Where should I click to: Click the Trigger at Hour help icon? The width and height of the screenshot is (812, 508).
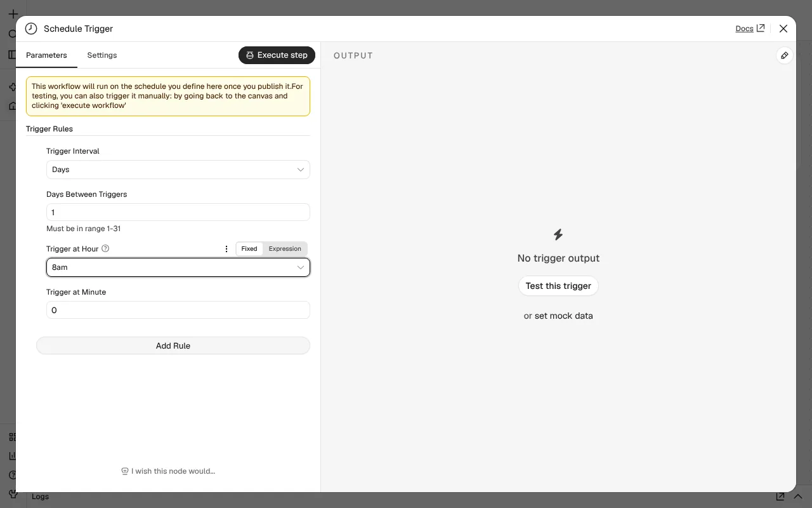point(105,248)
